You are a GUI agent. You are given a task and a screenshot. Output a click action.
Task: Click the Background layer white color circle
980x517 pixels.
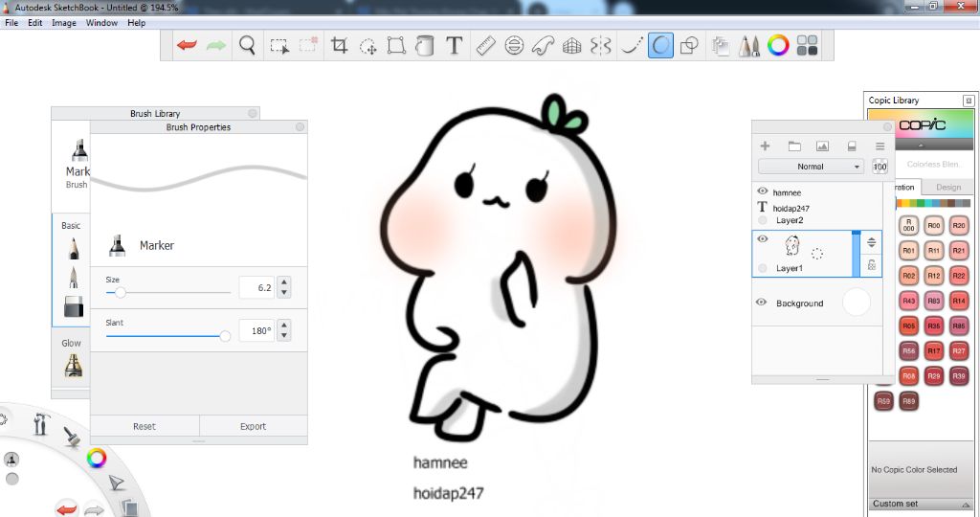click(x=857, y=303)
